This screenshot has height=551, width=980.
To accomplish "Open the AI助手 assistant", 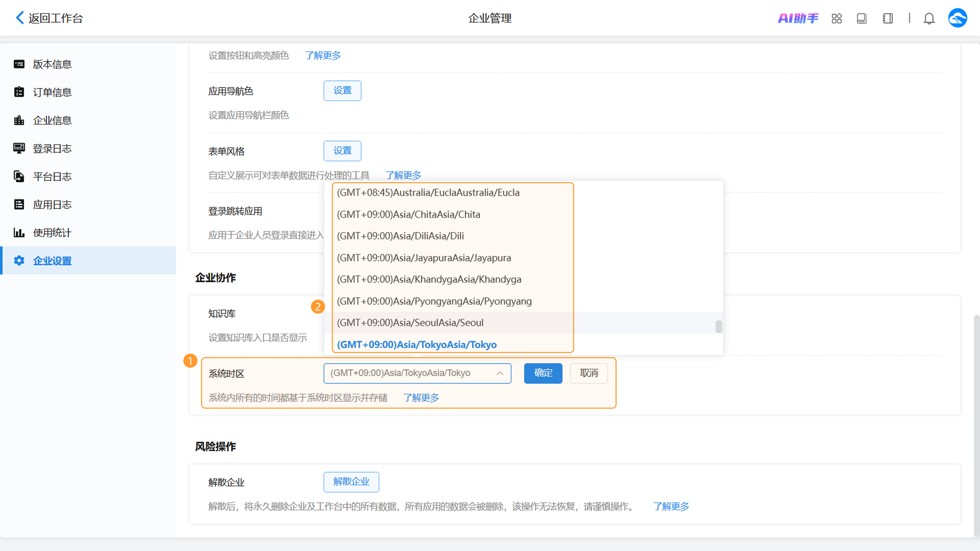I will click(x=798, y=18).
